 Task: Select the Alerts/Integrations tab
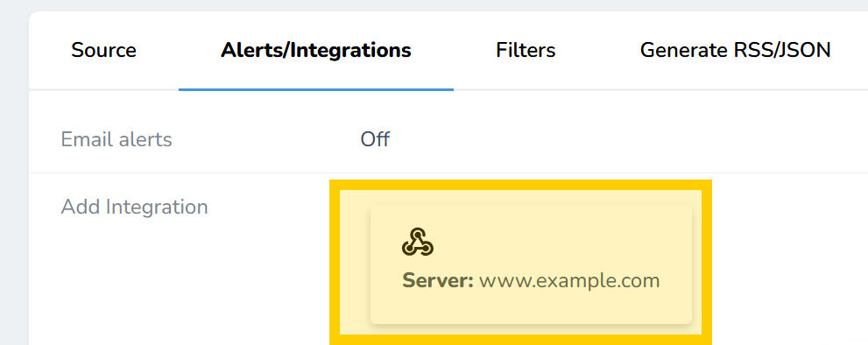pos(316,51)
